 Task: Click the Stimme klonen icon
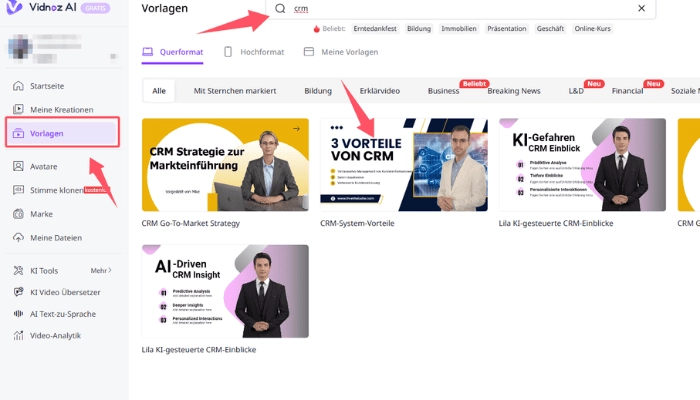pyautogui.click(x=18, y=190)
